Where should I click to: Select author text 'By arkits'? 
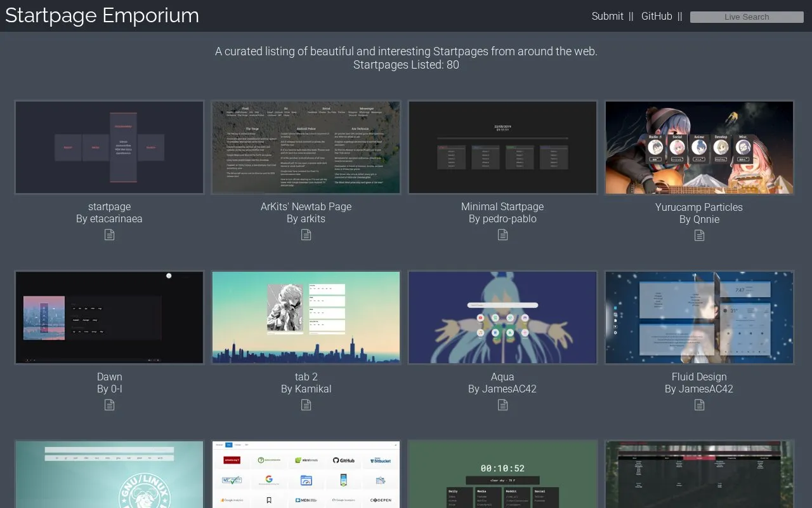(306, 218)
